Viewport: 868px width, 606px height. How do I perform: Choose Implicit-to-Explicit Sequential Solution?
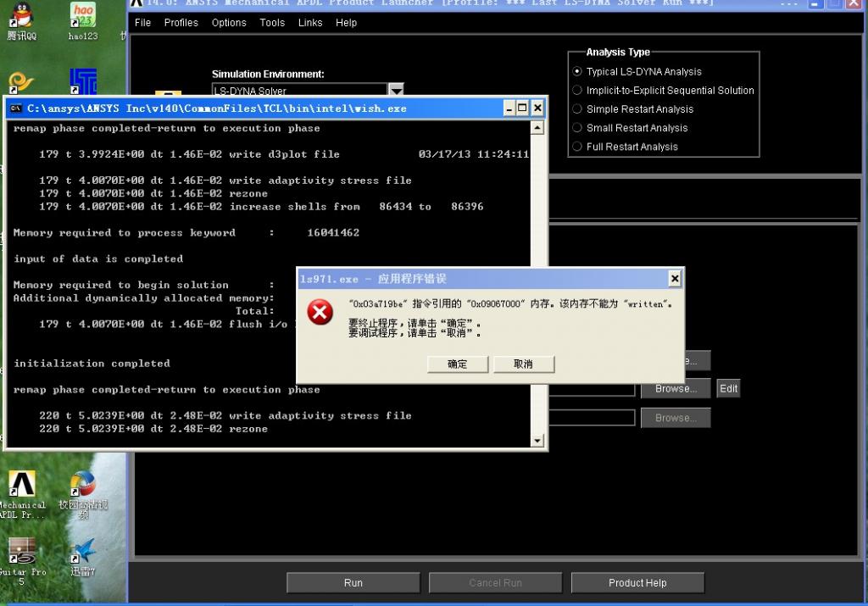[x=578, y=91]
